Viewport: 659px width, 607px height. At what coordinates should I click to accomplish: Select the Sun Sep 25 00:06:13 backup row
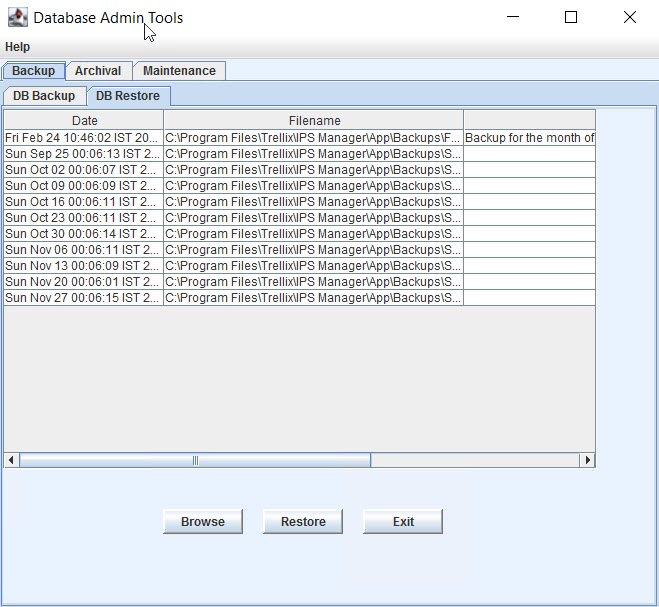(299, 154)
